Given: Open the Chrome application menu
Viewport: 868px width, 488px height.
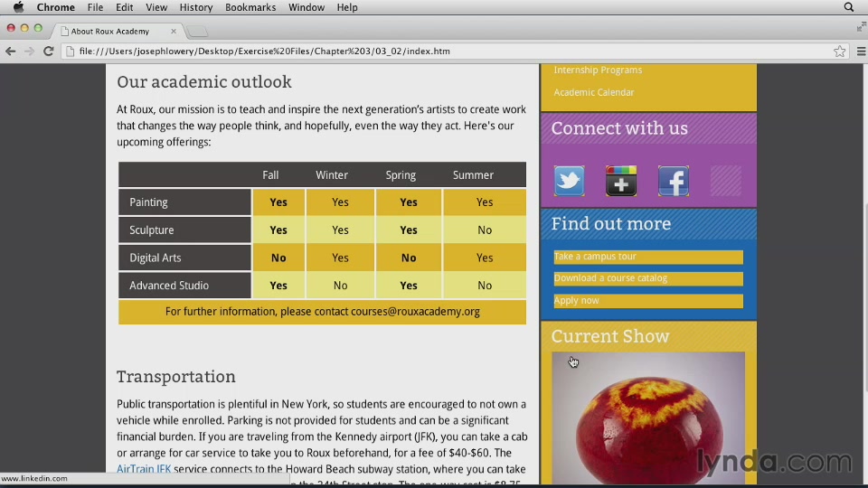Looking at the screenshot, I should [x=55, y=7].
